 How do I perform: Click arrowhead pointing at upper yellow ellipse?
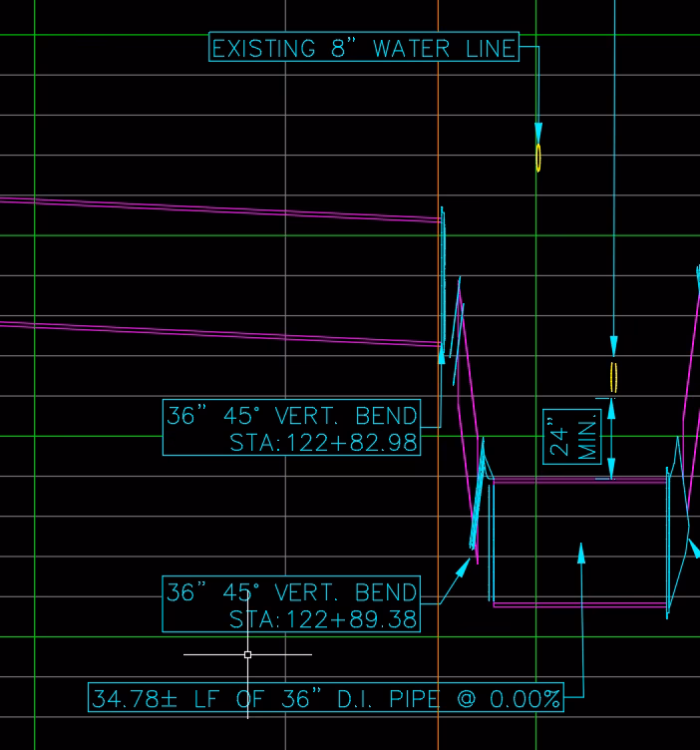pos(538,134)
